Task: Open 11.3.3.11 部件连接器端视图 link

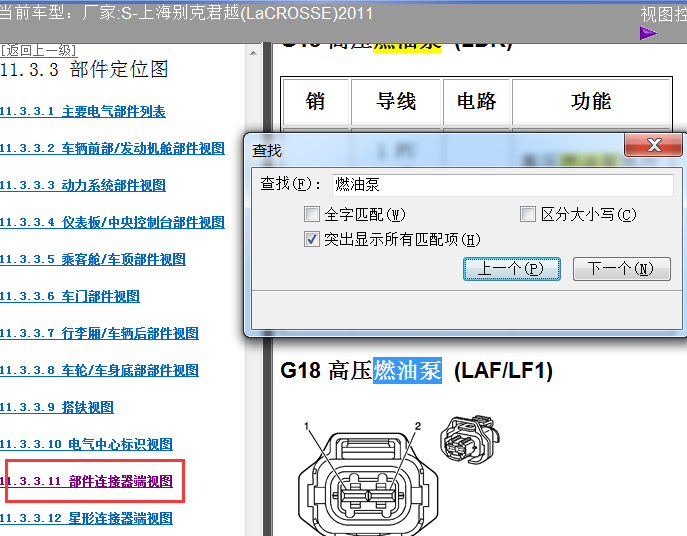Action: pyautogui.click(x=86, y=481)
